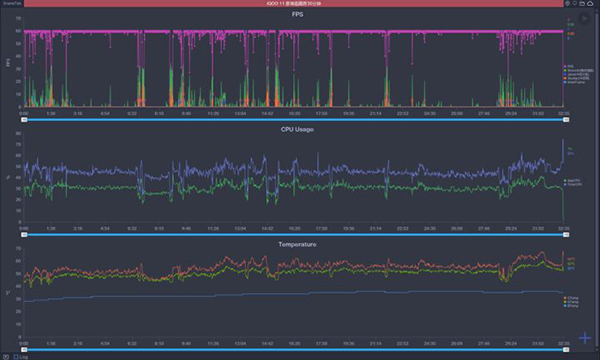Click the left handle of Temperature range slider

tap(24, 350)
